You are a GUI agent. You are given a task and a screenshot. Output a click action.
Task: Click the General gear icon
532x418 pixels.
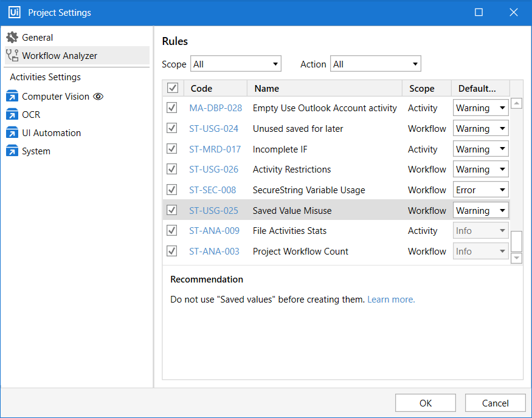point(12,38)
